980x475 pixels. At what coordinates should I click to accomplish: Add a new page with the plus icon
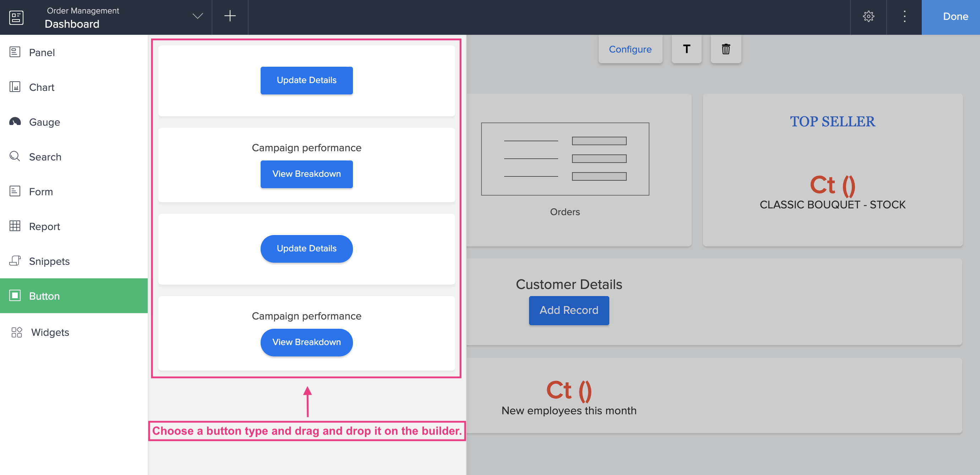tap(230, 17)
